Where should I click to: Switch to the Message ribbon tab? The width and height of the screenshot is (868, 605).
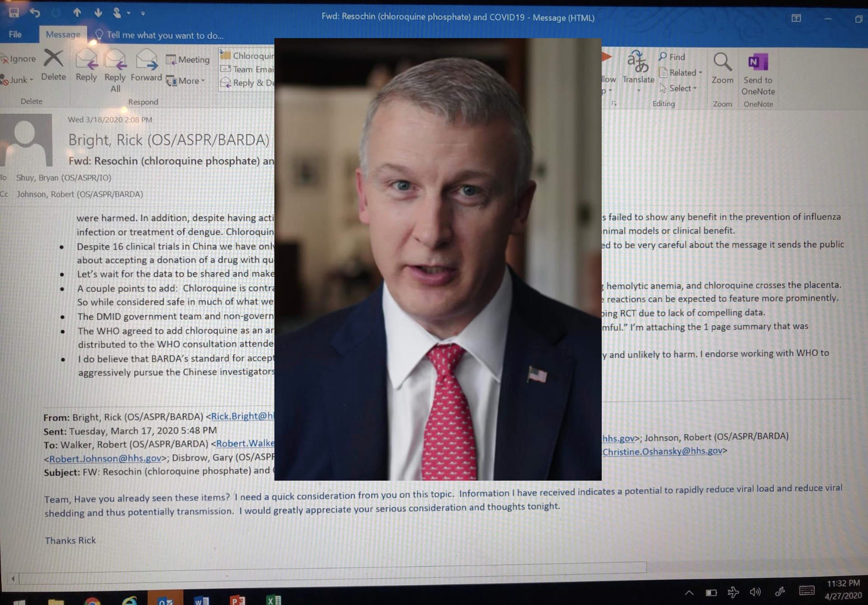(x=63, y=34)
